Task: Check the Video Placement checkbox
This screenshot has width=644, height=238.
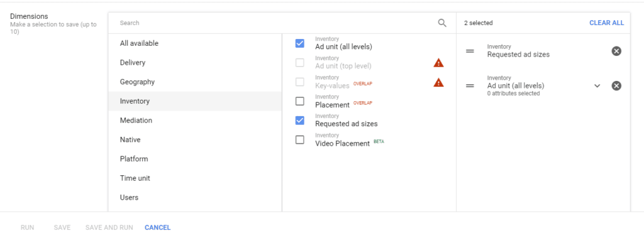Action: coord(300,139)
